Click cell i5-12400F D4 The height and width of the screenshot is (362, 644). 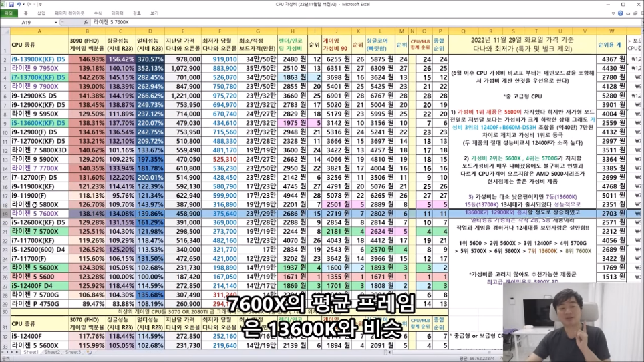pyautogui.click(x=39, y=286)
